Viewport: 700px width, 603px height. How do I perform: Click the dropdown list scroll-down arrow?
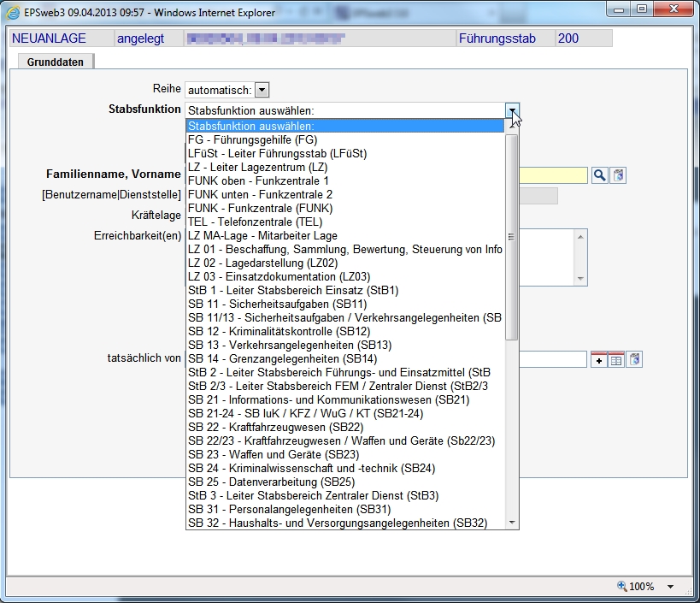coord(512,522)
